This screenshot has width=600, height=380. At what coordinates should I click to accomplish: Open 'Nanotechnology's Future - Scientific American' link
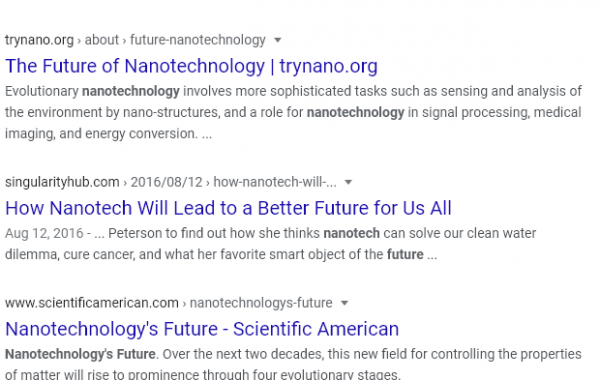202,329
